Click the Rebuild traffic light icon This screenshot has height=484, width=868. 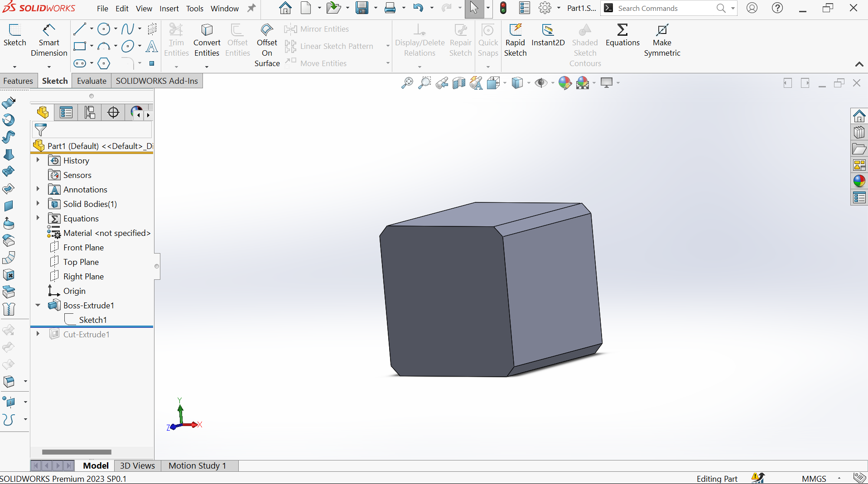[503, 8]
